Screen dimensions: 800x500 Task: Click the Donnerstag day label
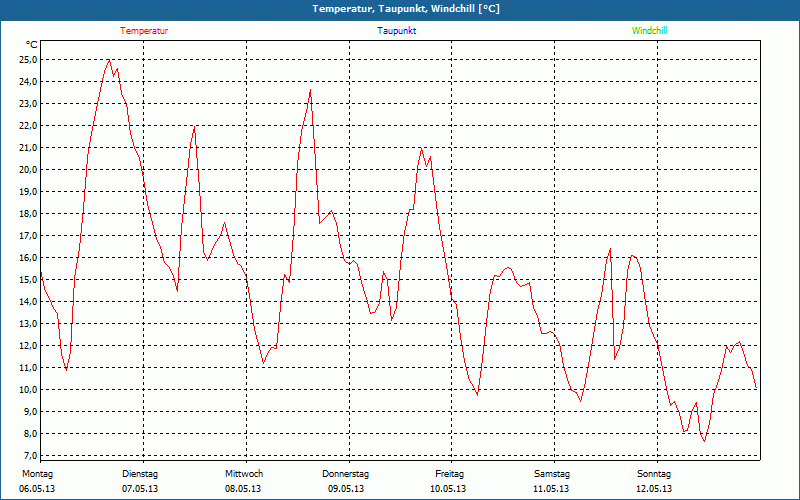click(345, 474)
